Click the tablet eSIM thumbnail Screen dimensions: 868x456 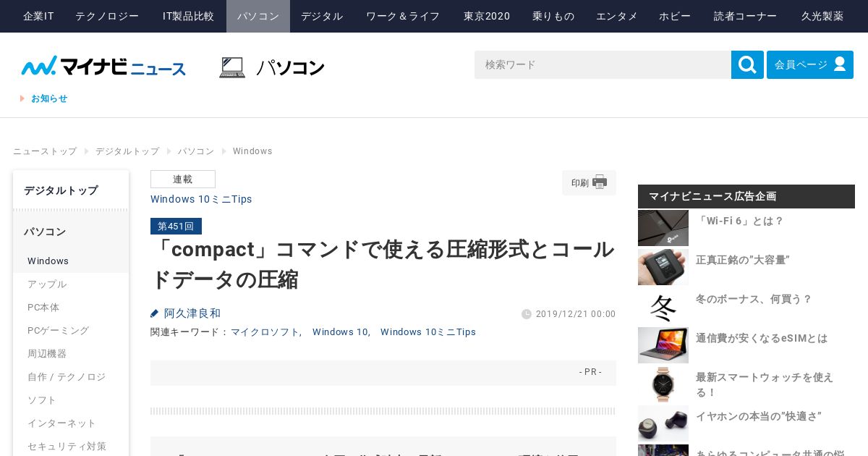point(663,345)
